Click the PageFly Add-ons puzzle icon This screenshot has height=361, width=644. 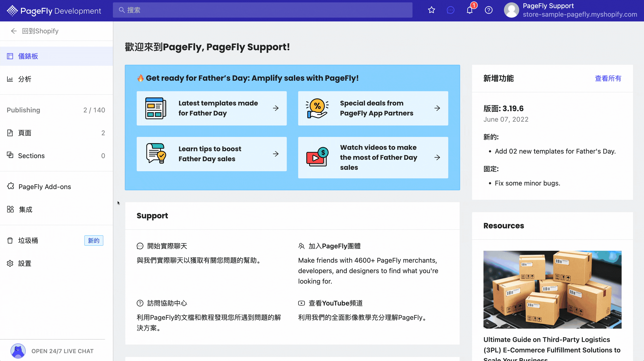10,186
